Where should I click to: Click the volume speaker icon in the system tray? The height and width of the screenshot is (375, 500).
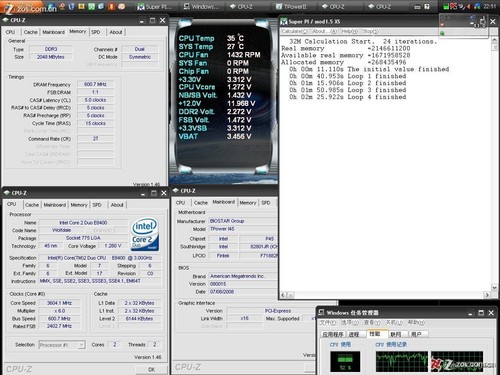[469, 6]
